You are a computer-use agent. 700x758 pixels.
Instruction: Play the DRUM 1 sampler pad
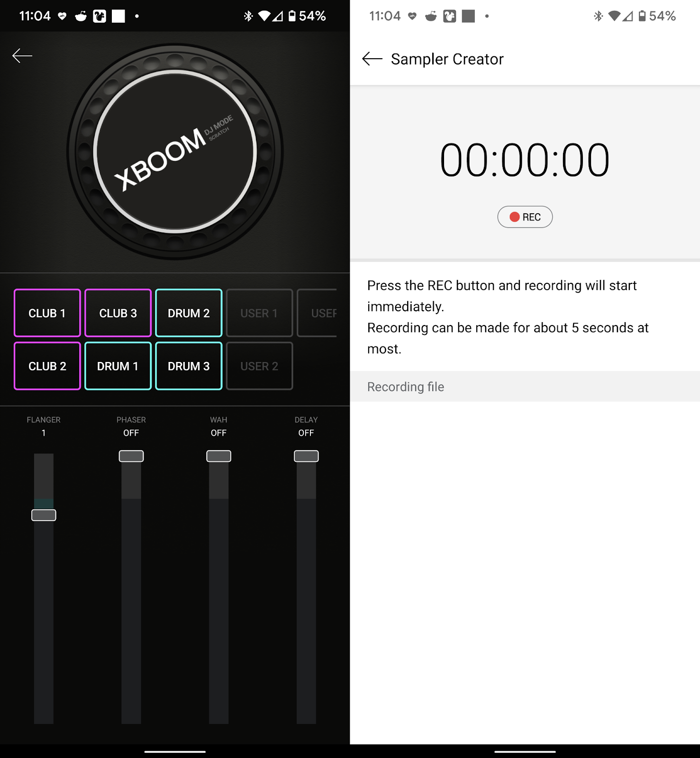(x=118, y=366)
